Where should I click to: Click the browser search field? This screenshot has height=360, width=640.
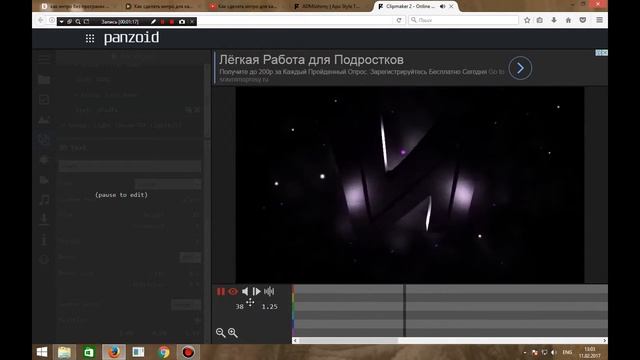pos(463,20)
